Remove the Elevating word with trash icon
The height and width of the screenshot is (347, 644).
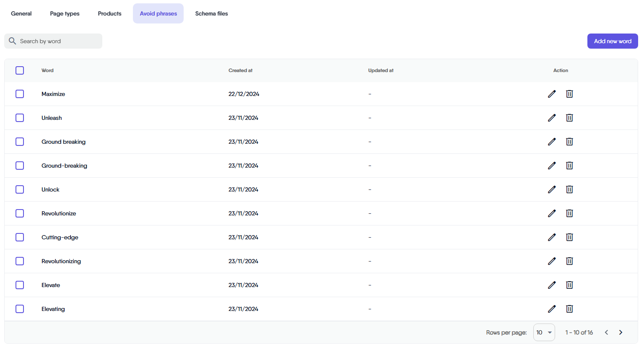[x=569, y=309]
